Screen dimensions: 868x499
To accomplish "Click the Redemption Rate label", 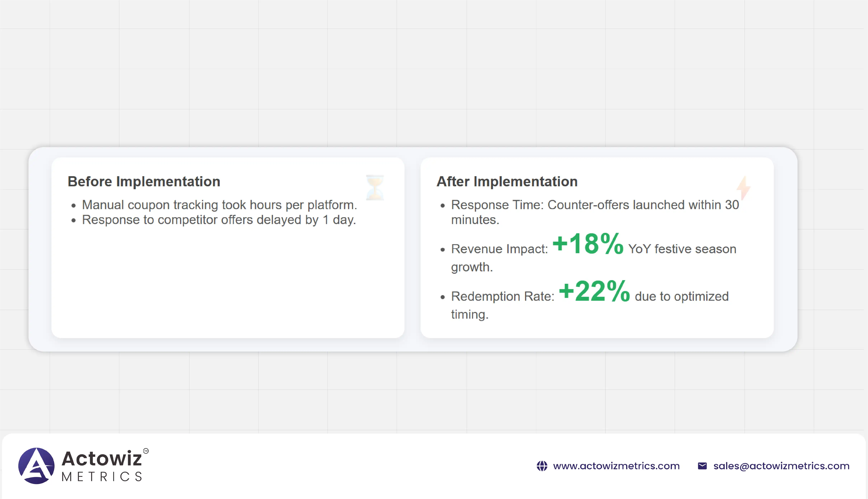I will tap(502, 296).
